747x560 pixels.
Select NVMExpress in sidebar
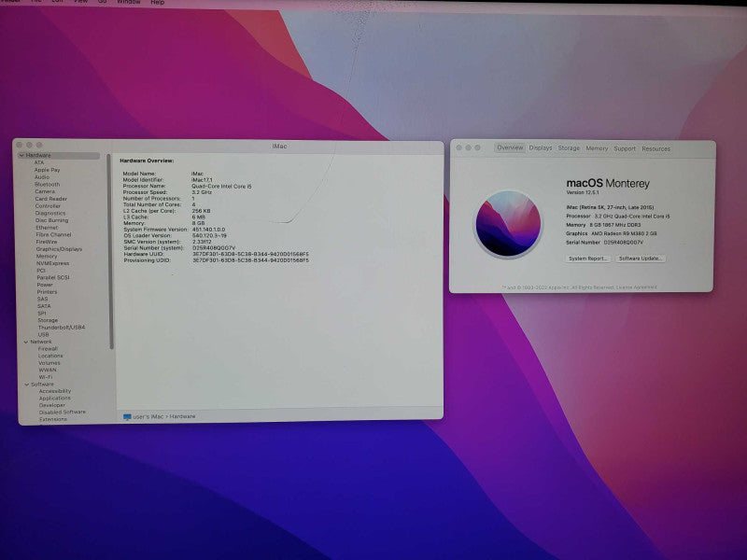(53, 263)
